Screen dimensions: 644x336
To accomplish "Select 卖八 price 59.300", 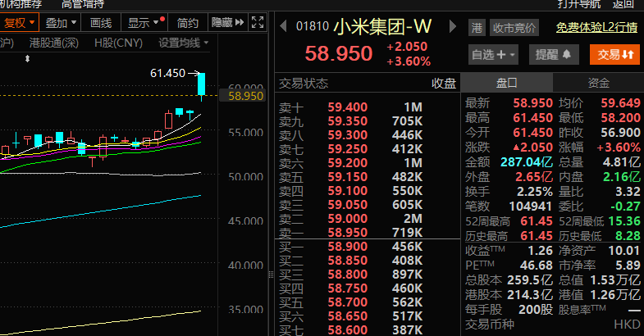I will point(348,135).
